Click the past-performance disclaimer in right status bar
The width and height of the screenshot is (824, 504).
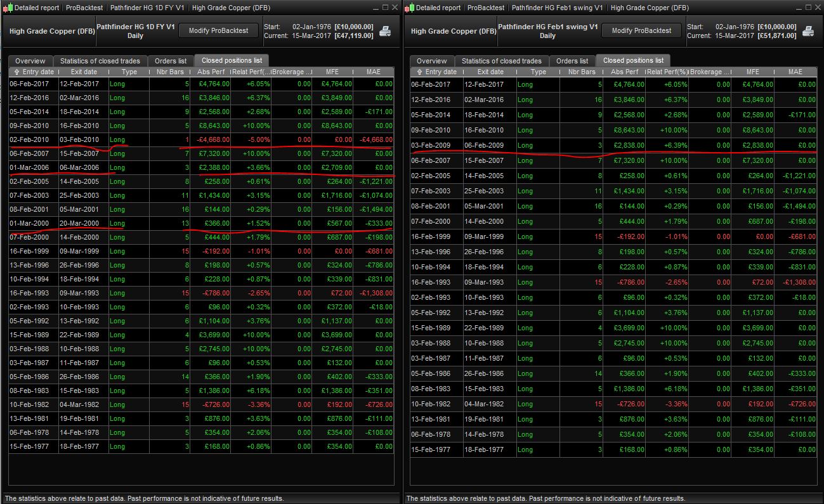tap(546, 498)
